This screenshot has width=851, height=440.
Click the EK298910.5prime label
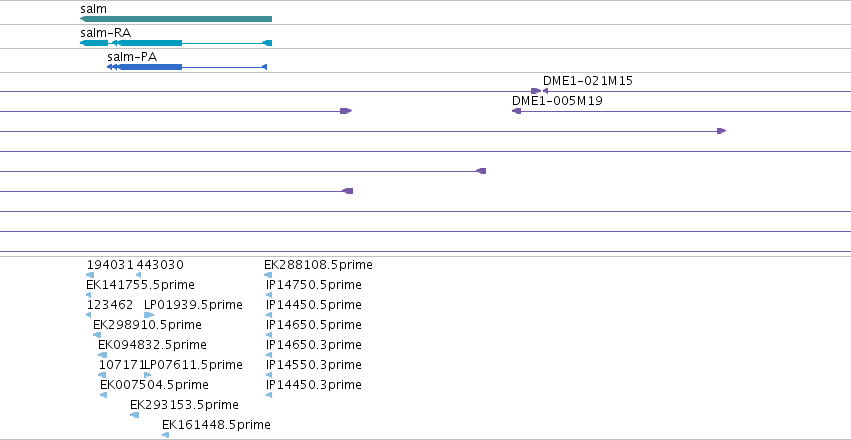pyautogui.click(x=147, y=325)
